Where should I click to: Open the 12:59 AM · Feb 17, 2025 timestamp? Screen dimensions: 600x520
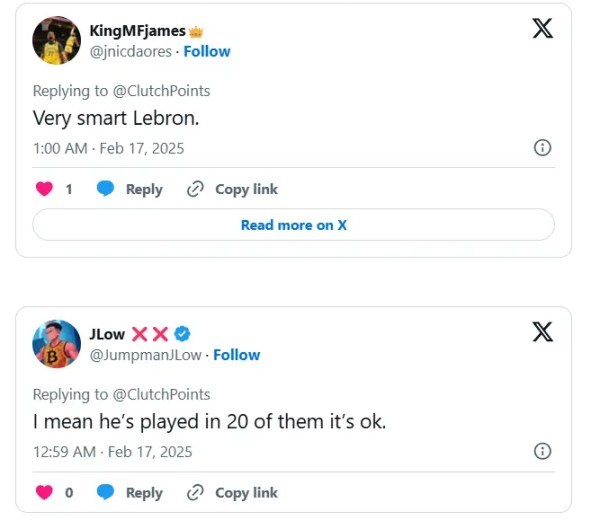click(112, 451)
